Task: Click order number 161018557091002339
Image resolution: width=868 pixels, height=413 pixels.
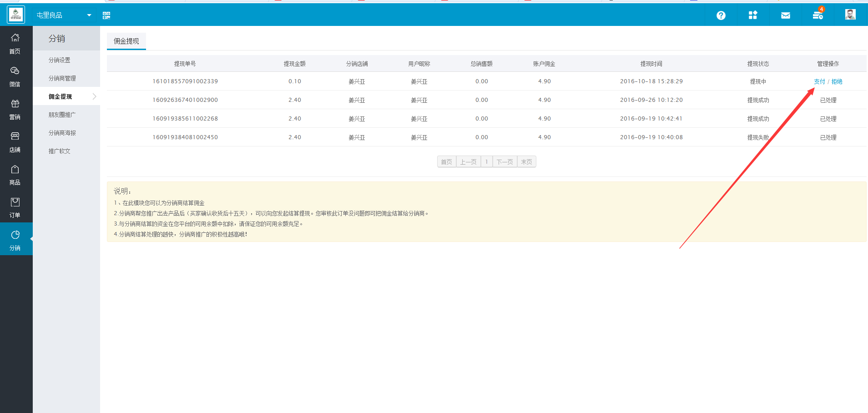Action: (185, 81)
